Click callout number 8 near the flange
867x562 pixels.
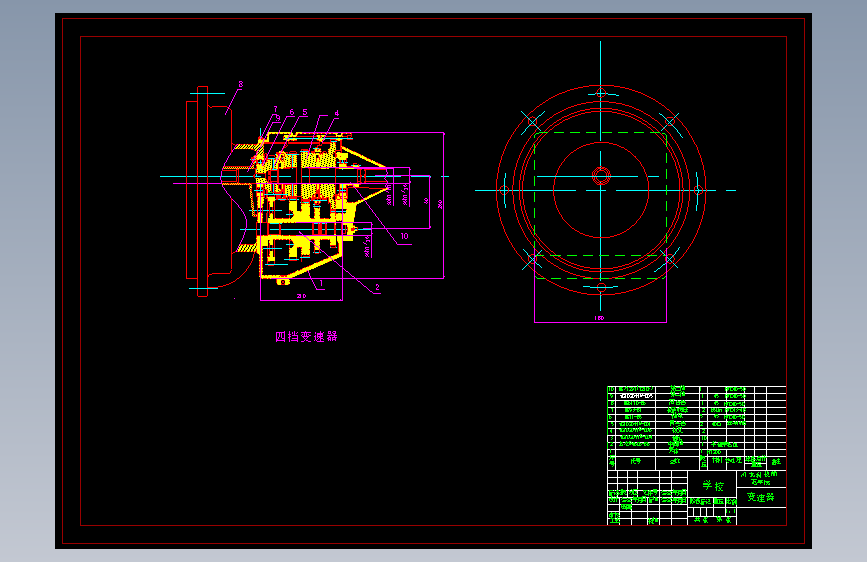click(241, 85)
